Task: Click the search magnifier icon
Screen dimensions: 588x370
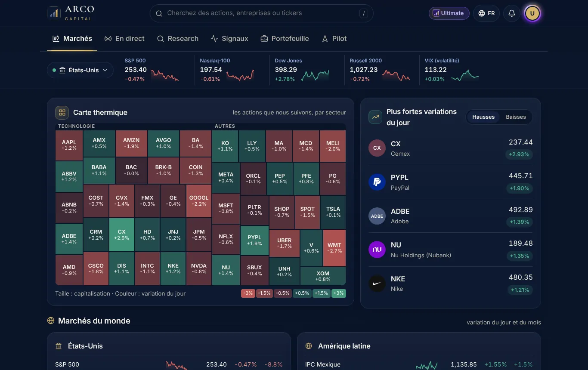Action: pos(159,13)
